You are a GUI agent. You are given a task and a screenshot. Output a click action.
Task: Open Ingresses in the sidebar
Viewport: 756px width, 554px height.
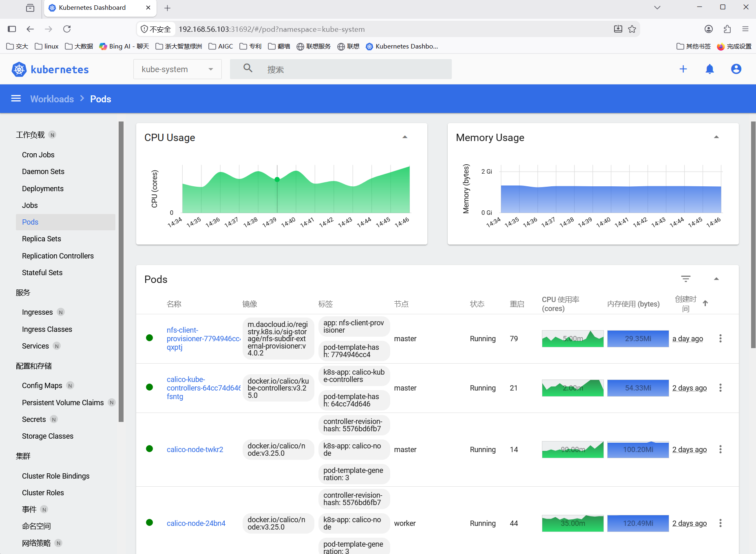pos(38,312)
